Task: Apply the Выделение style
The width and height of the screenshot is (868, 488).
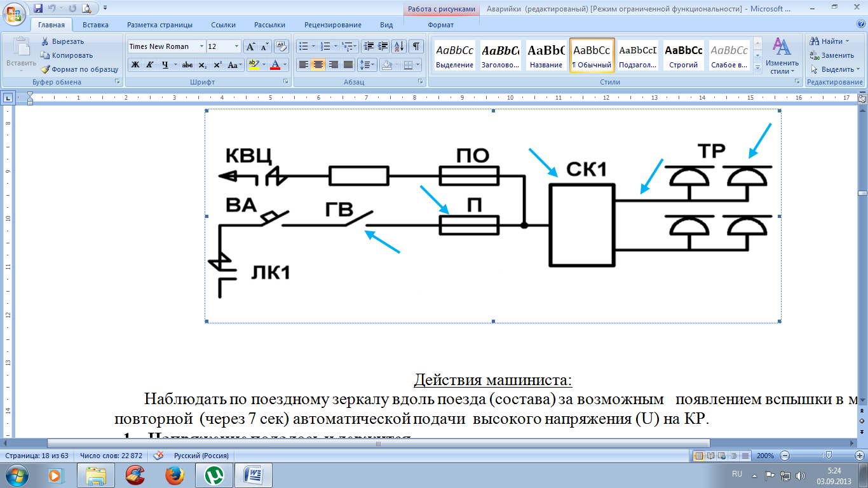Action: pyautogui.click(x=454, y=56)
